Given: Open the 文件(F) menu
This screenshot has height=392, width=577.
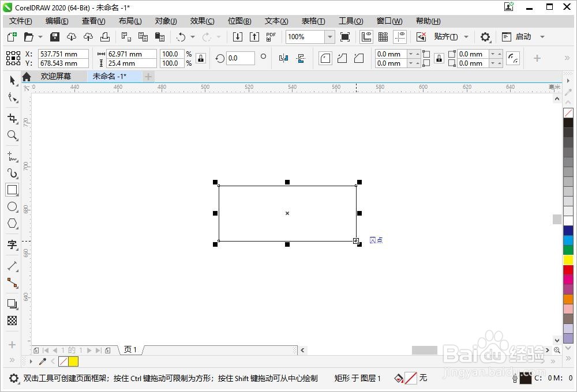Looking at the screenshot, I should 21,21.
